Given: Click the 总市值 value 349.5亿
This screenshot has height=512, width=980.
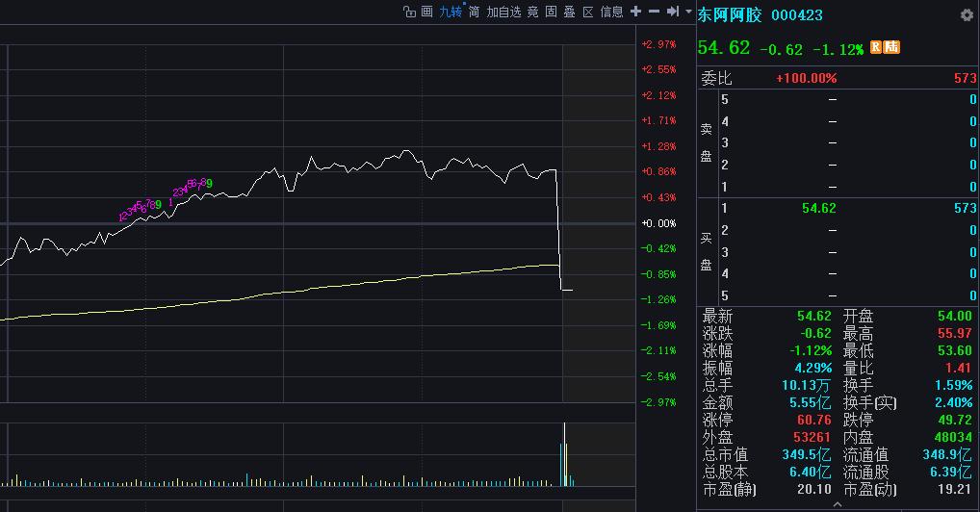Looking at the screenshot, I should [807, 454].
